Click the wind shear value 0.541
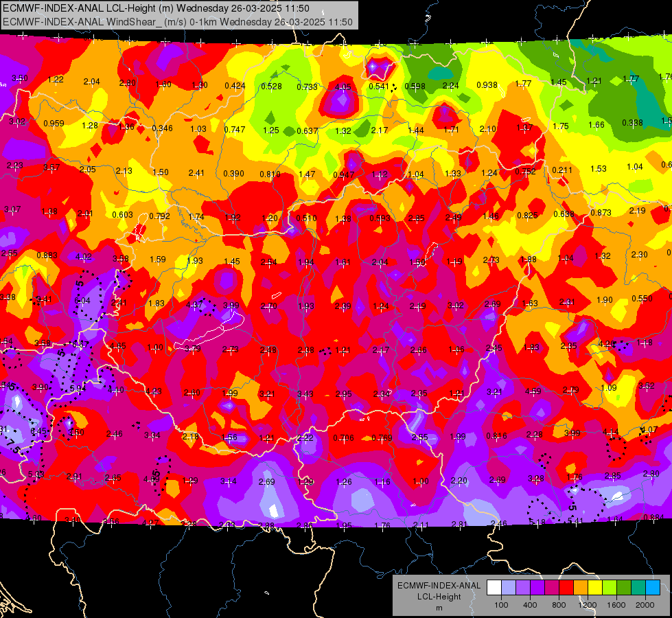672x618 pixels. [380, 87]
